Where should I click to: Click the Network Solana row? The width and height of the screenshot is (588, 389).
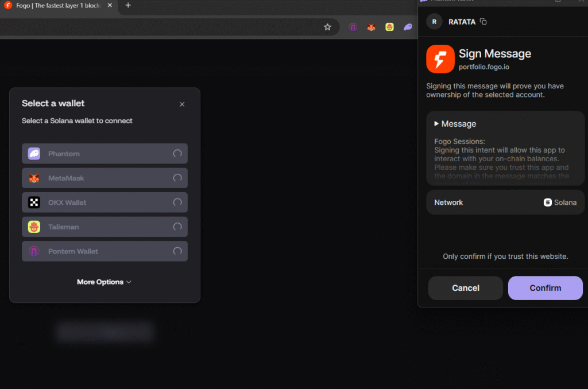505,203
